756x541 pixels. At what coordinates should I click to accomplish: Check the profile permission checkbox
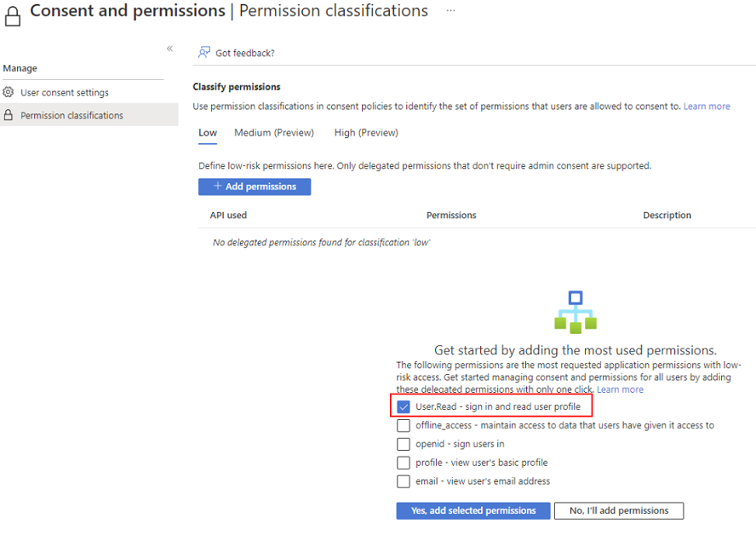(403, 463)
